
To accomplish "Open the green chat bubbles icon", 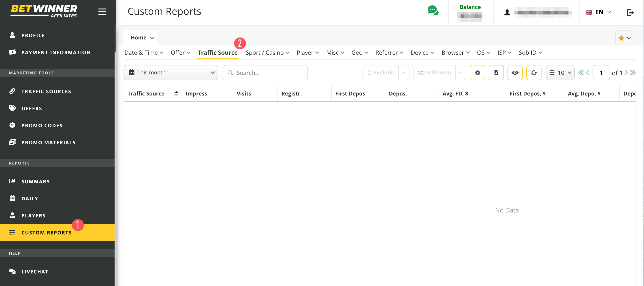I will tap(433, 11).
